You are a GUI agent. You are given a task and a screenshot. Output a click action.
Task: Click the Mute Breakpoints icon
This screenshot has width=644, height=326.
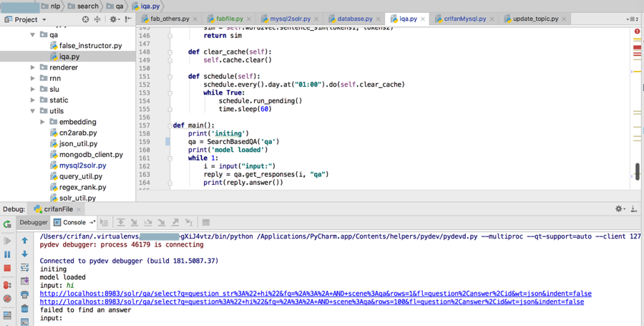click(7, 299)
